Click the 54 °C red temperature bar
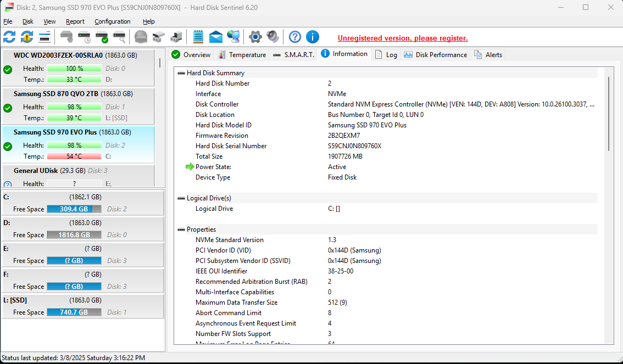 (74, 156)
